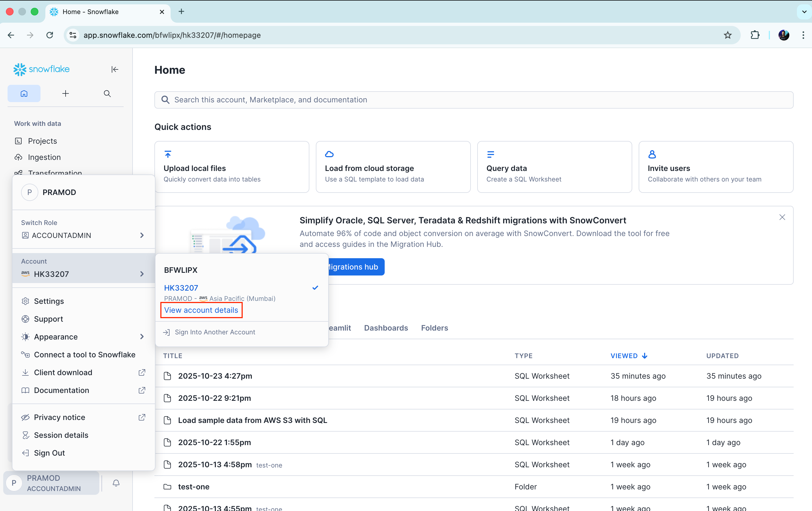
Task: Click the Load from cloud storage icon
Action: [x=329, y=154]
